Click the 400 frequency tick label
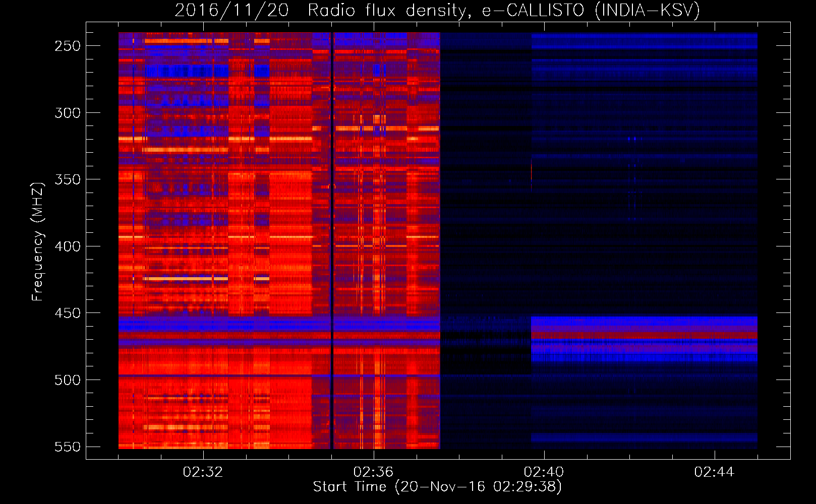The width and height of the screenshot is (816, 504). [68, 246]
